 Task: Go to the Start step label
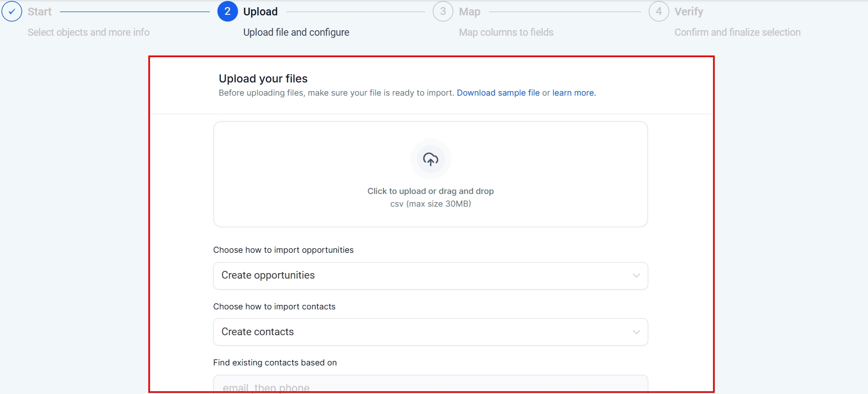click(x=40, y=12)
